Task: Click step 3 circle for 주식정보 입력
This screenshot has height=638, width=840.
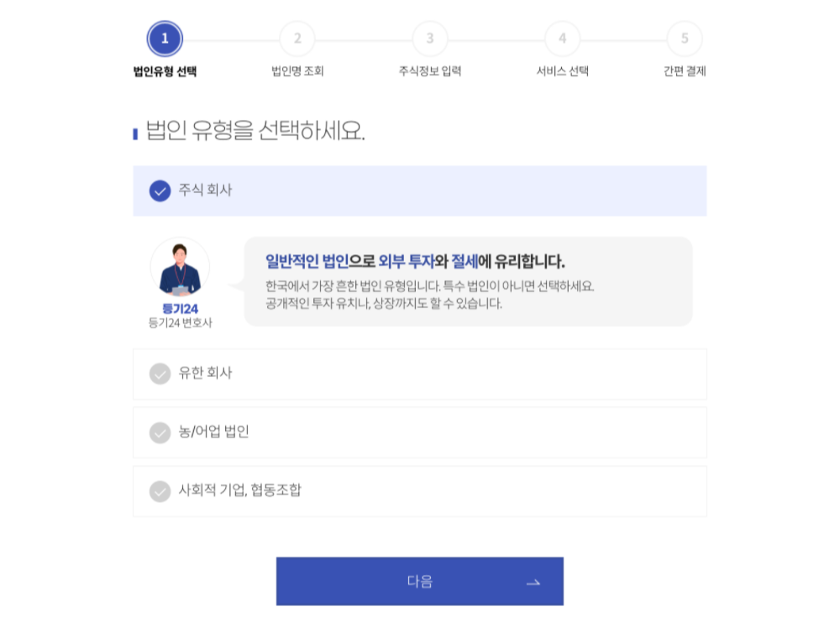Action: coord(429,39)
